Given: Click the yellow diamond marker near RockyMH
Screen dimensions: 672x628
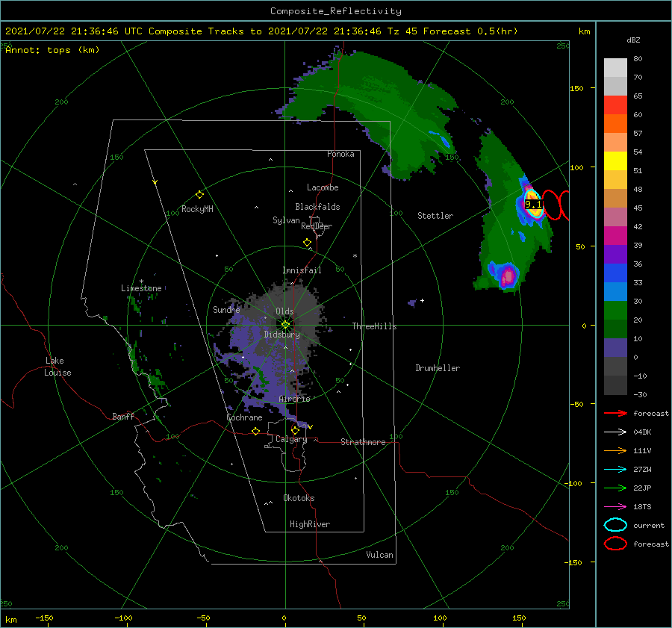Looking at the screenshot, I should tap(199, 195).
